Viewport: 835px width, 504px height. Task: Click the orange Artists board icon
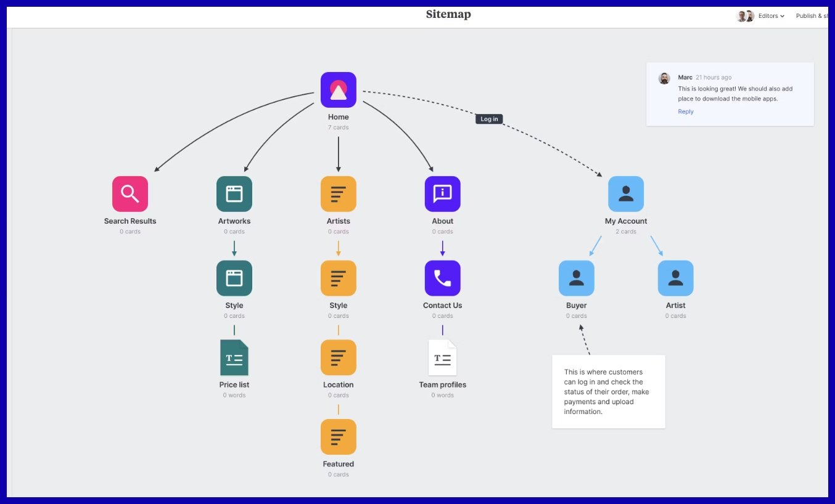tap(338, 194)
